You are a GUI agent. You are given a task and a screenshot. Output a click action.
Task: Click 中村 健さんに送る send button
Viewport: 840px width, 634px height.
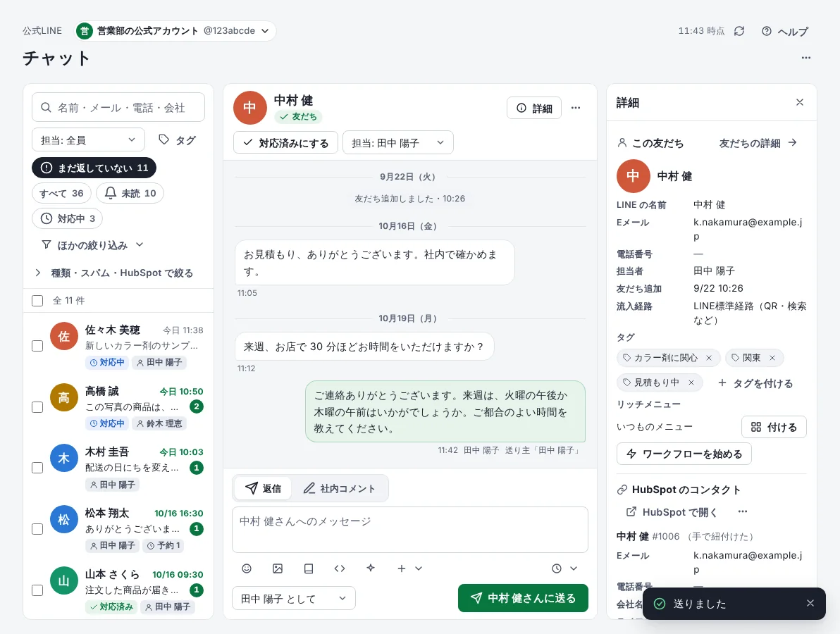coord(523,597)
